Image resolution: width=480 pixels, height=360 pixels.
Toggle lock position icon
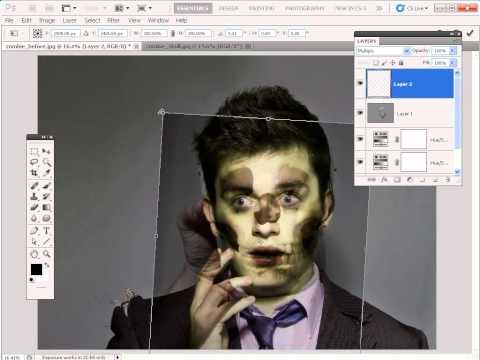[x=393, y=62]
